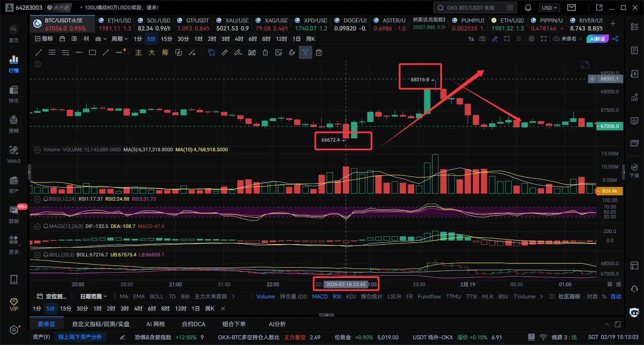Viewport: 644px width, 345px height.
Task: Collapse the Volume indicator panel
Action: [38, 150]
